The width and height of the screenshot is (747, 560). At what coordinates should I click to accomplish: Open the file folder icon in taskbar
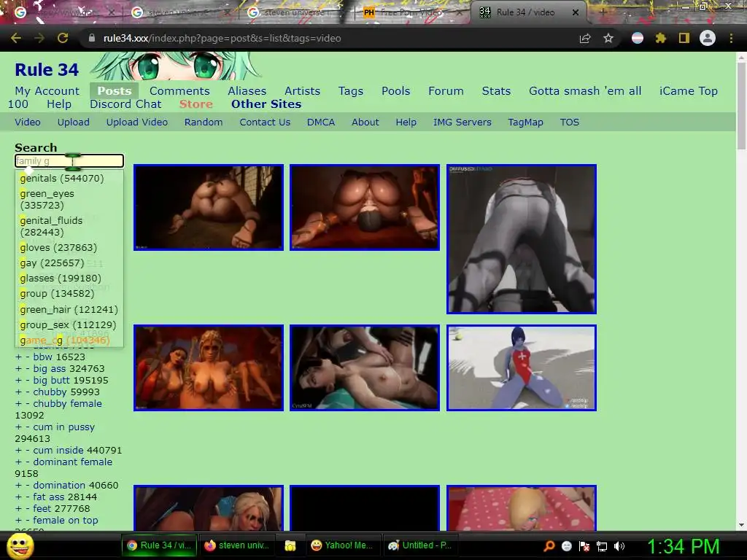click(x=290, y=545)
